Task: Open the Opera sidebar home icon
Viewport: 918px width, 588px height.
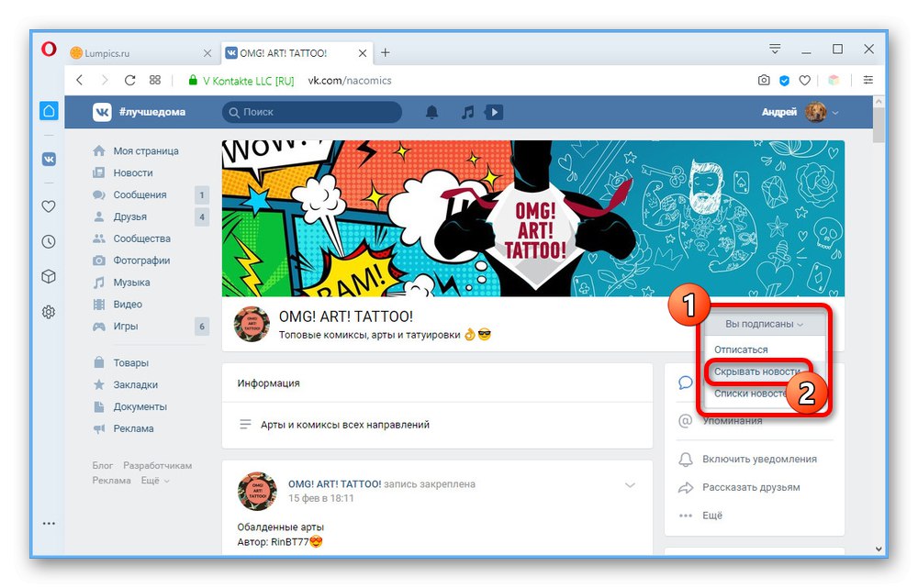Action: 50,111
